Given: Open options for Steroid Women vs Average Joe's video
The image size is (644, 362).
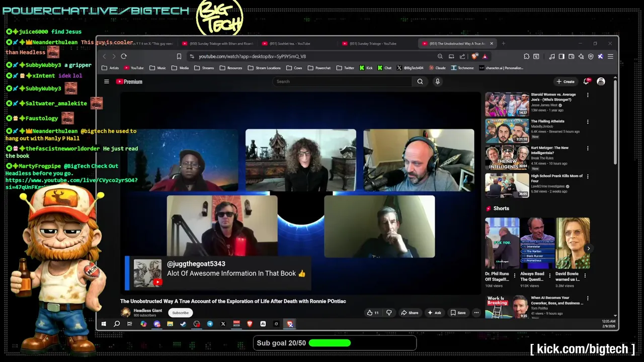Looking at the screenshot, I should click(588, 95).
